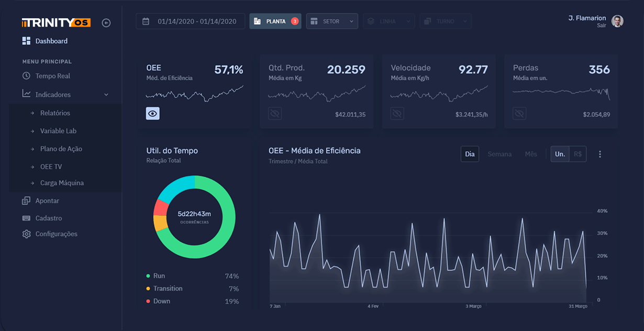
Task: Switch chart units to Un.
Action: coord(560,154)
